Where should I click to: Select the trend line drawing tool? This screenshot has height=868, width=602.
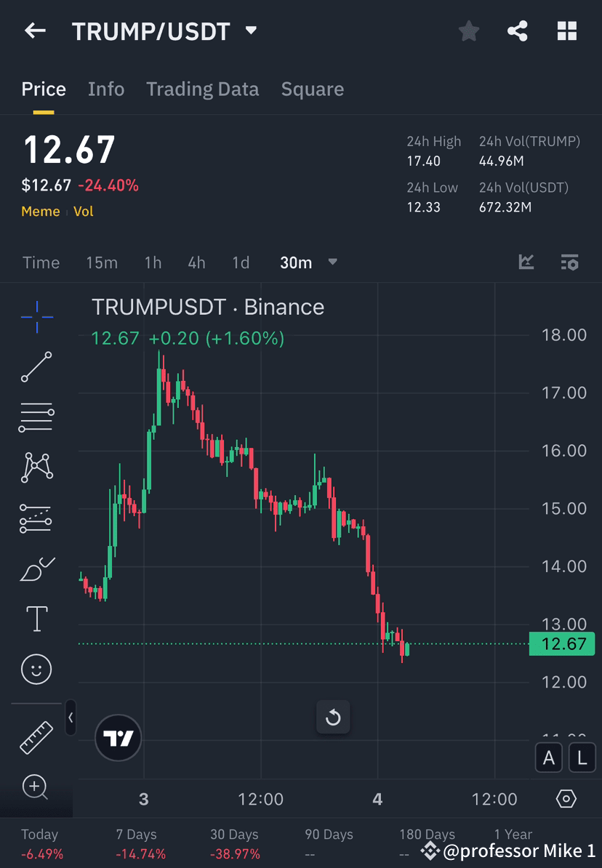coord(36,367)
